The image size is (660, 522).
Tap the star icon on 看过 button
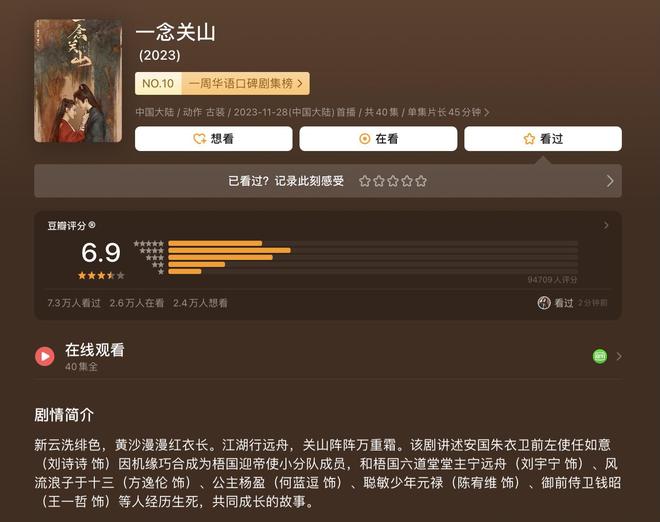(529, 138)
